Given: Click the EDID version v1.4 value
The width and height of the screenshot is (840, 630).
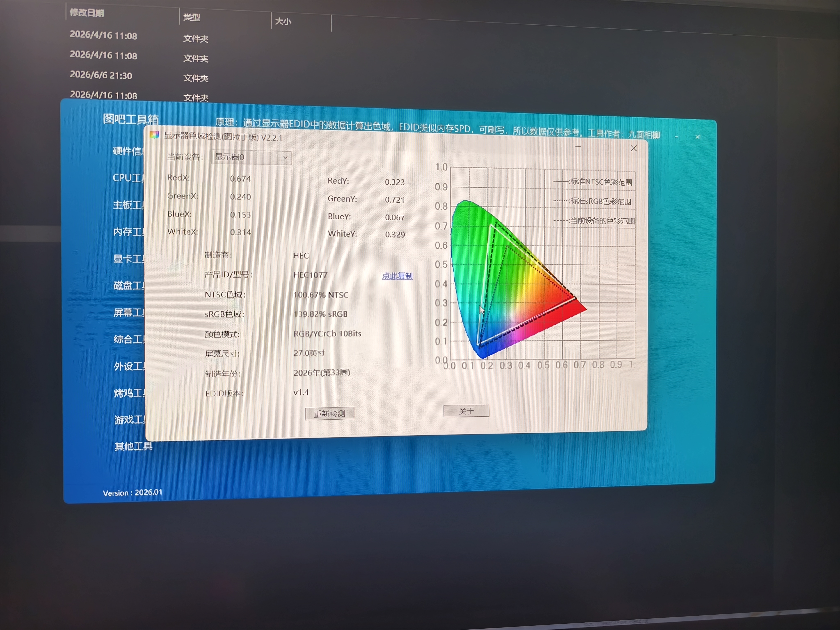Looking at the screenshot, I should pos(301,392).
